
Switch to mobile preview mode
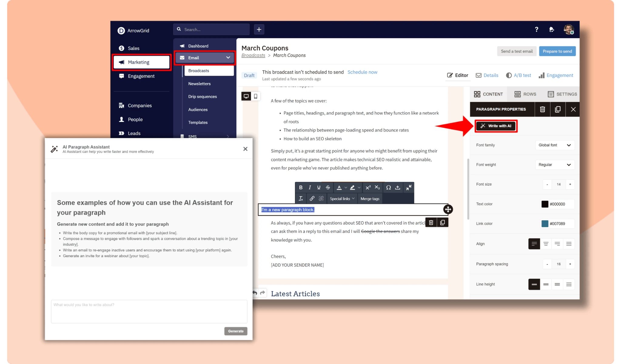(x=256, y=96)
